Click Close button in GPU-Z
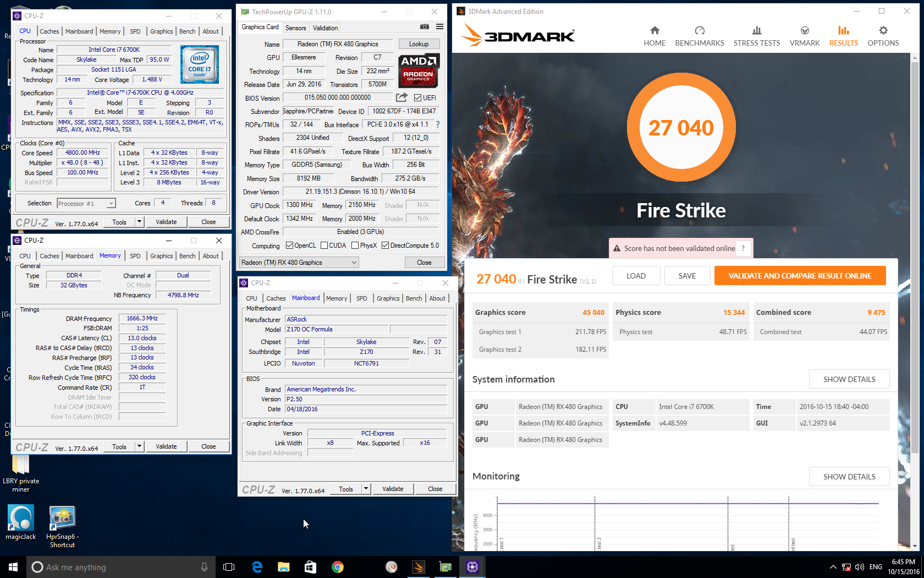Screen dimensions: 924x578 [x=424, y=263]
